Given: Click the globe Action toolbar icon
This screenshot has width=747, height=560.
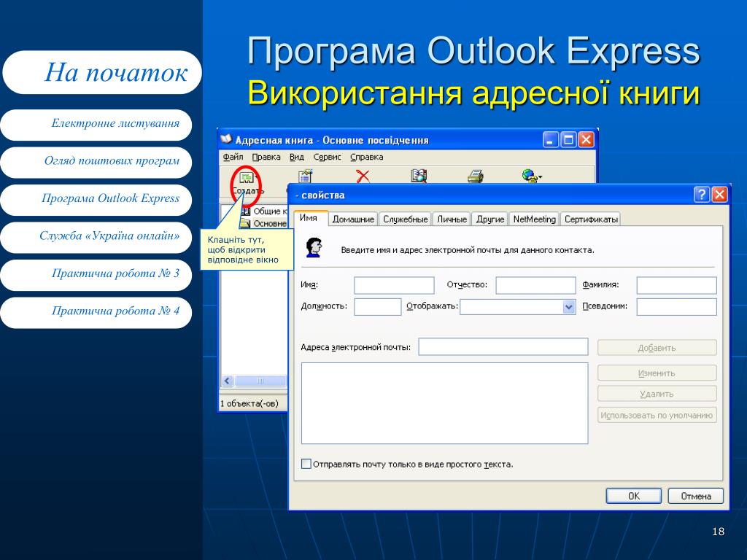Looking at the screenshot, I should [530, 176].
